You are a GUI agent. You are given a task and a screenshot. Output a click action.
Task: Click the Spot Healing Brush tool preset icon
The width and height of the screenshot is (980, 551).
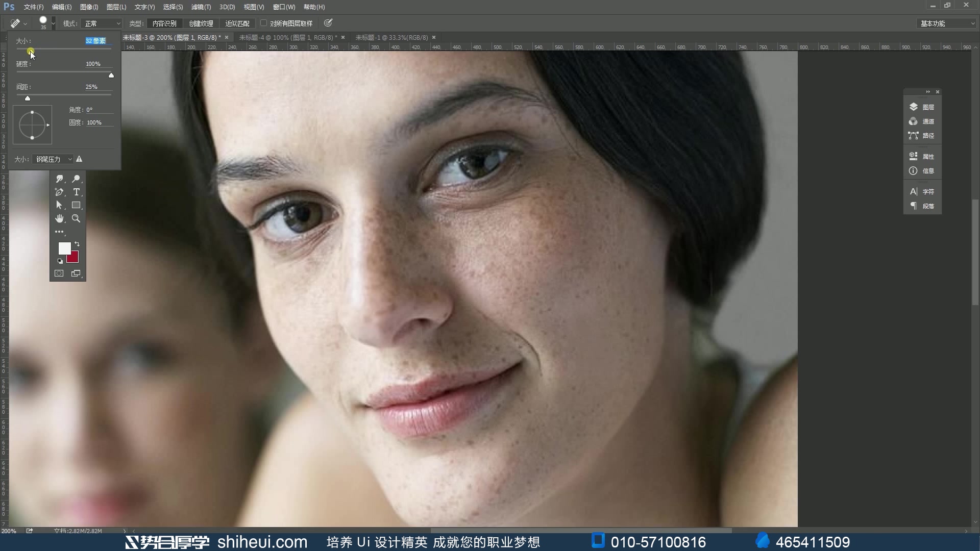pos(15,23)
